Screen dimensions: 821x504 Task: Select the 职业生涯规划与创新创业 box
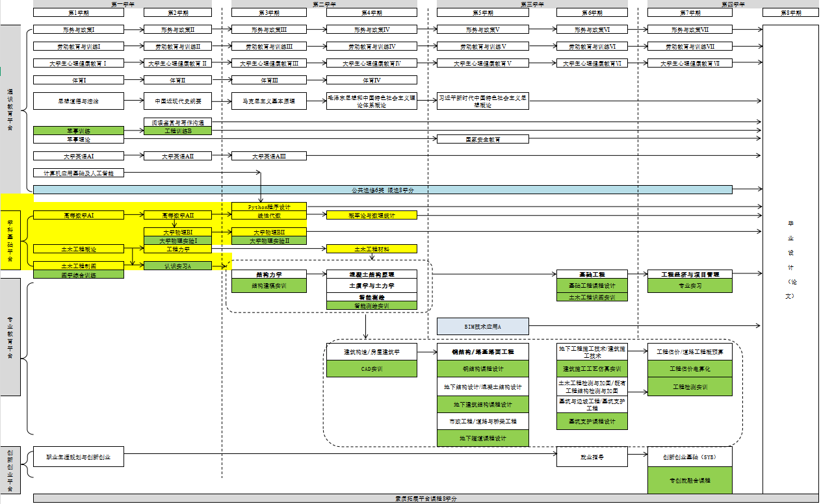[x=78, y=457]
